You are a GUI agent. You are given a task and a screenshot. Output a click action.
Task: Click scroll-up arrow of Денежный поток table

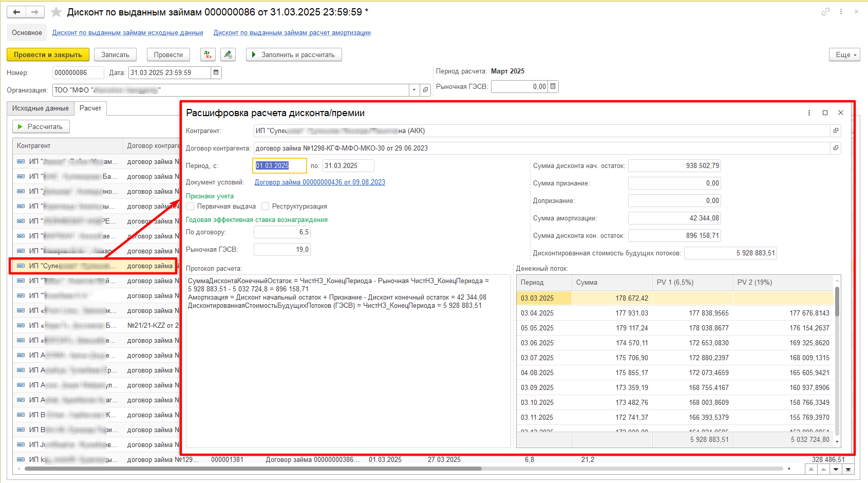[837, 281]
